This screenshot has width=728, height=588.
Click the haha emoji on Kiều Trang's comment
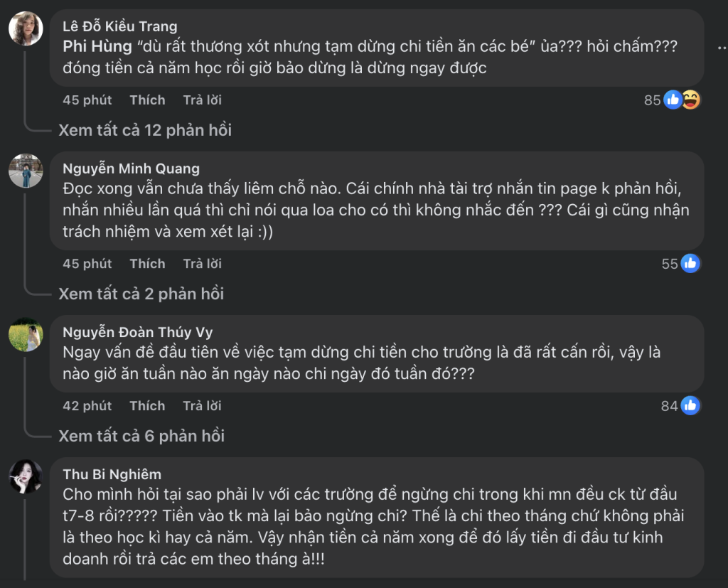[691, 100]
